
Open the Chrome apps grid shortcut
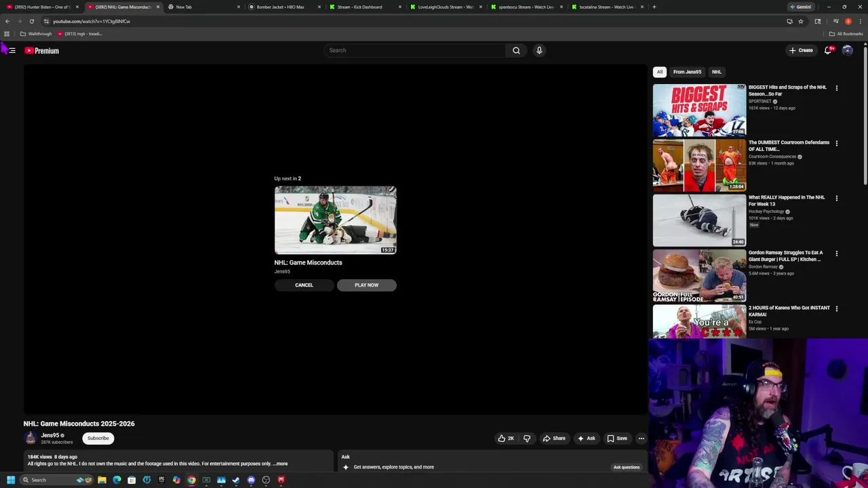point(7,34)
